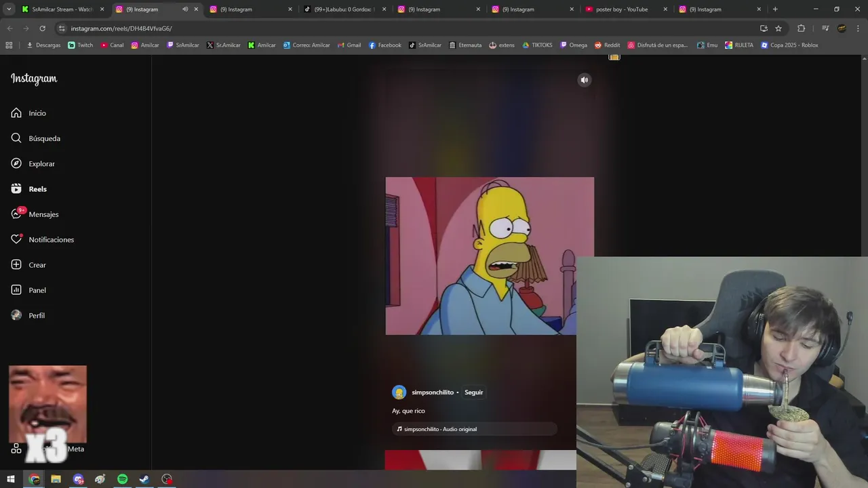The height and width of the screenshot is (488, 868).
Task: Open Descargas bookmark
Action: (43, 45)
